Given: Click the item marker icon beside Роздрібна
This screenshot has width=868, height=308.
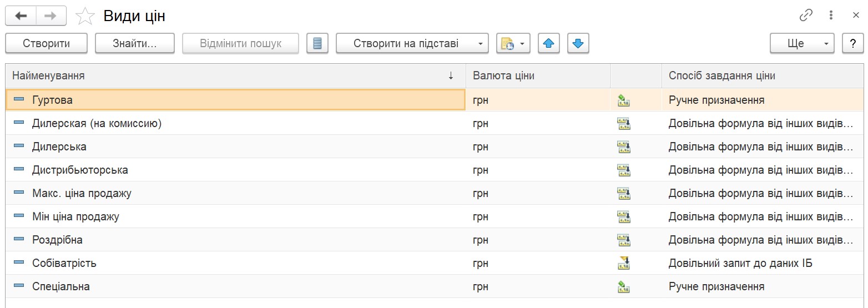Looking at the screenshot, I should (x=19, y=239).
